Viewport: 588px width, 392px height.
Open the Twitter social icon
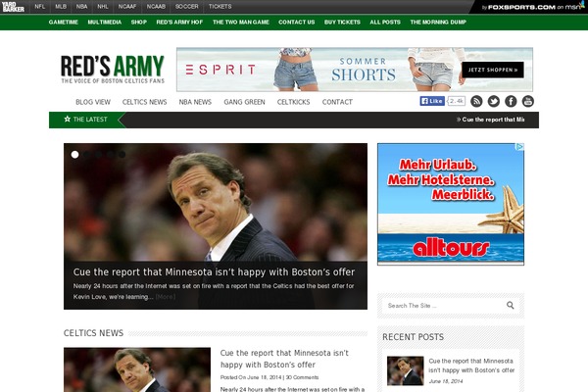pyautogui.click(x=494, y=101)
